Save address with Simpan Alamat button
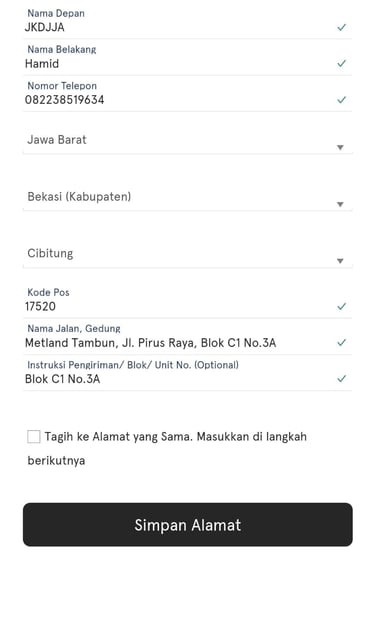Viewport: 375px width, 641px height. click(x=188, y=524)
